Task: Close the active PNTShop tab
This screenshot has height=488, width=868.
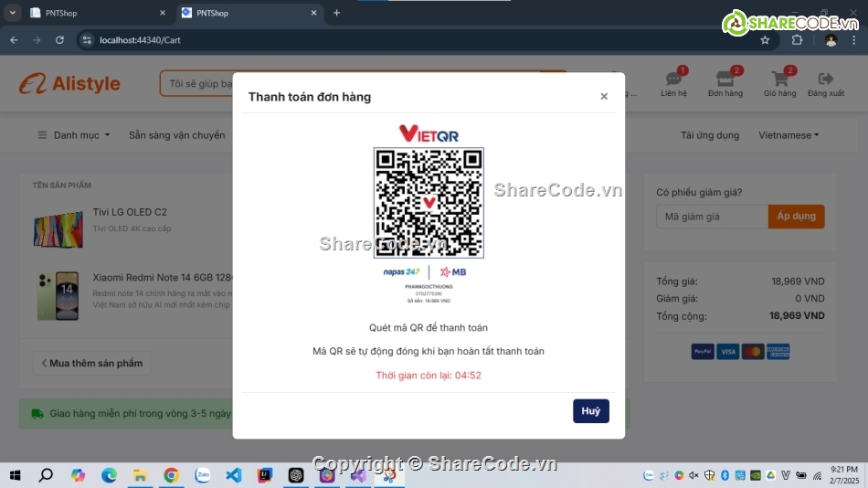Action: [314, 13]
